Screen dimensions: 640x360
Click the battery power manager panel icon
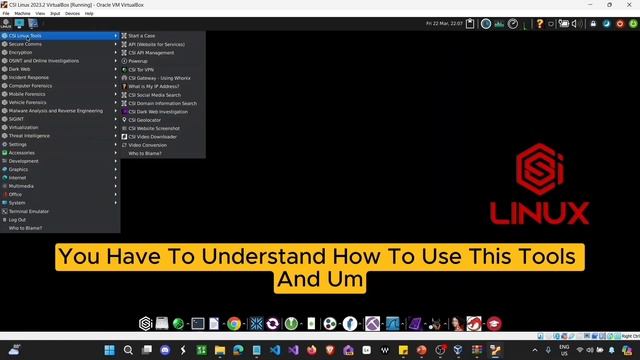[563, 24]
